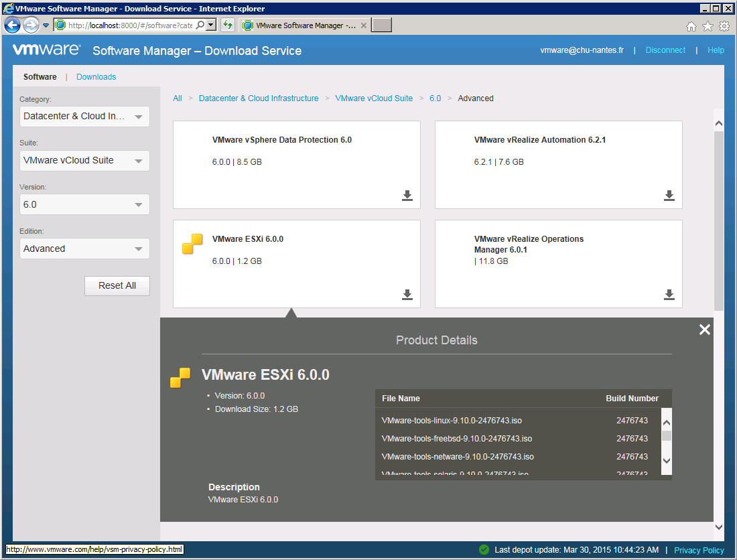Close the Product Details panel

(x=704, y=330)
